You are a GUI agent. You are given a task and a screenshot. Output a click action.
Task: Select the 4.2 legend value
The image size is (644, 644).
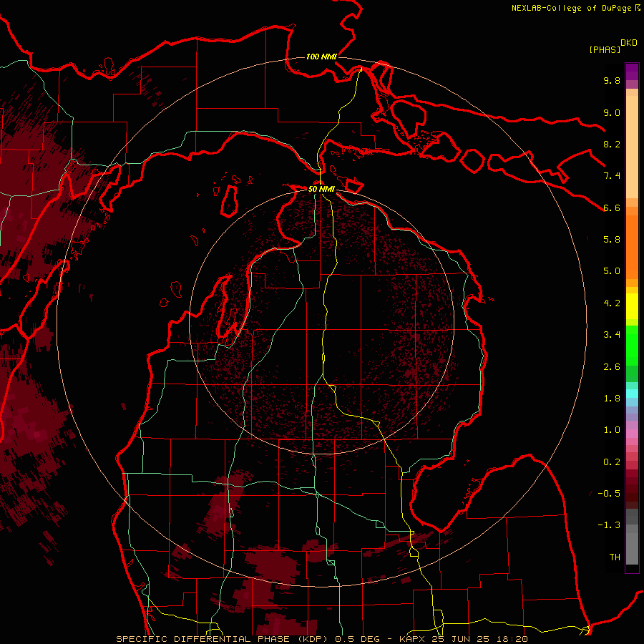(612, 303)
